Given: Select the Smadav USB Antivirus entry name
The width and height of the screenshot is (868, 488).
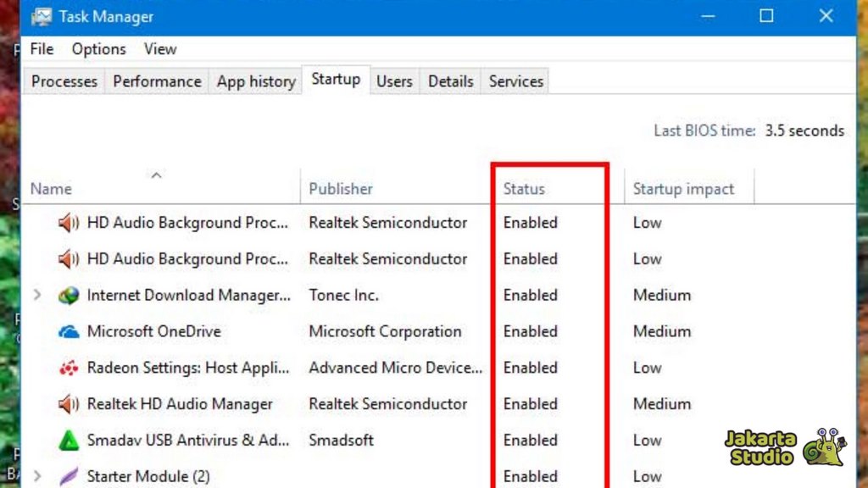Looking at the screenshot, I should pos(188,441).
